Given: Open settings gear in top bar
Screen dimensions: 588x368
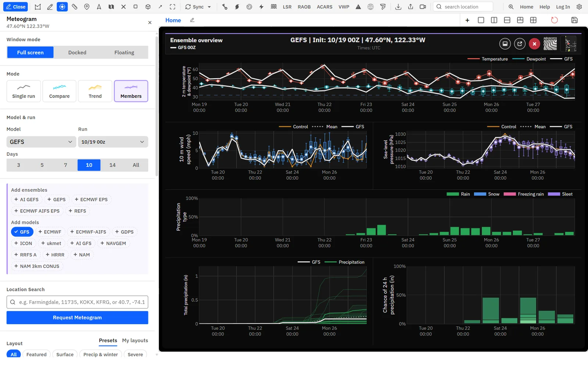Looking at the screenshot, I should point(579,7).
